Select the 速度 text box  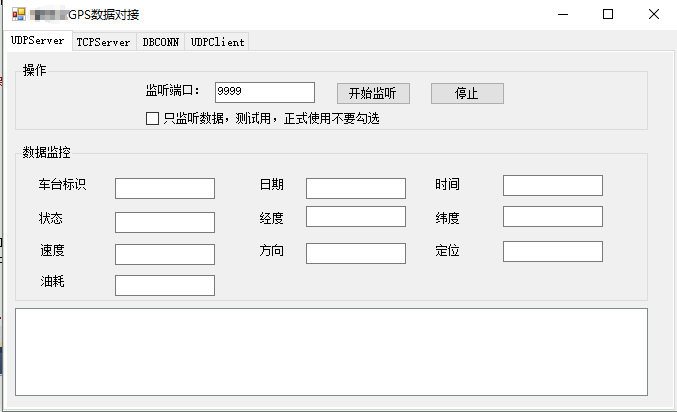click(165, 254)
